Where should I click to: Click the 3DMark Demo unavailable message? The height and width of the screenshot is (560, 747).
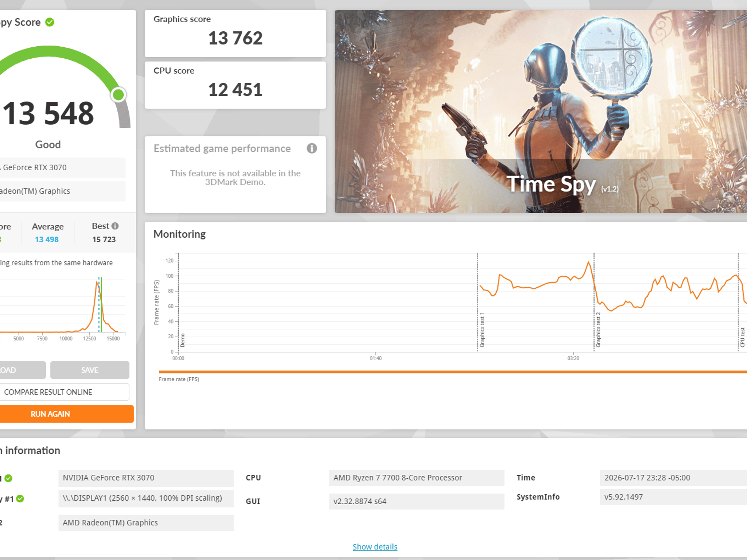[235, 178]
